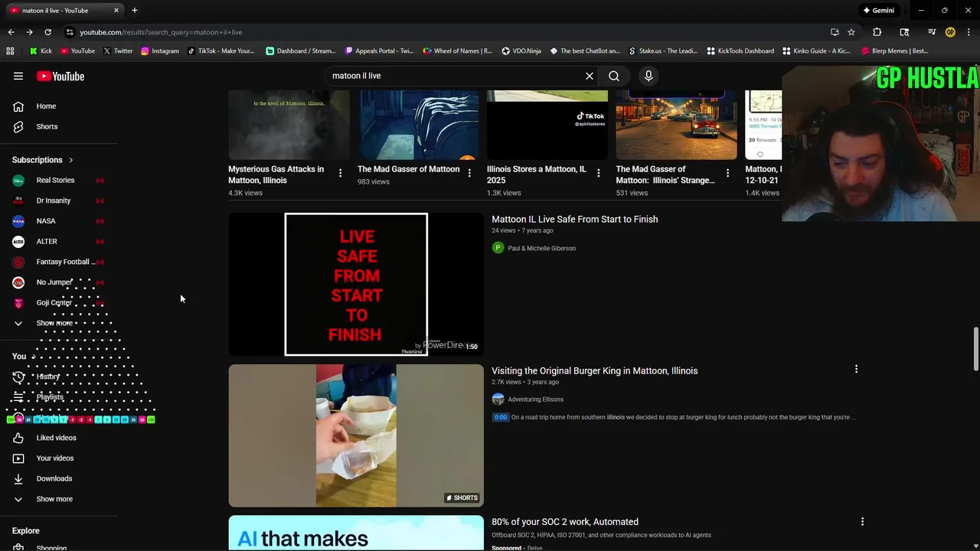The width and height of the screenshot is (980, 551).
Task: Go back with the browser back arrow
Action: (11, 32)
